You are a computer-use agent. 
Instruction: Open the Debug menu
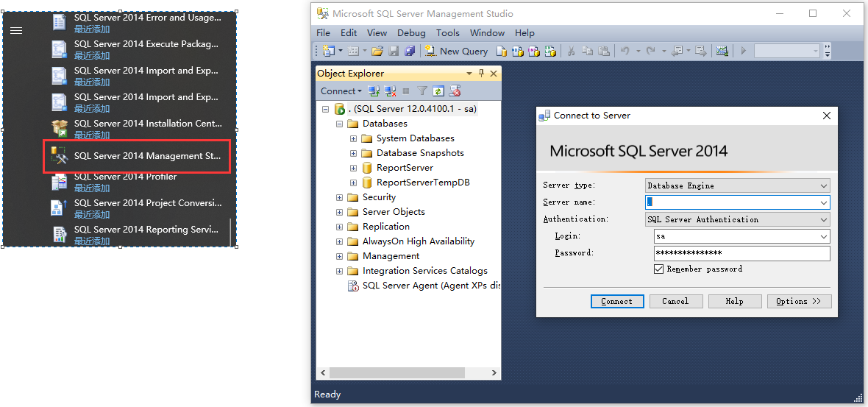coord(411,33)
